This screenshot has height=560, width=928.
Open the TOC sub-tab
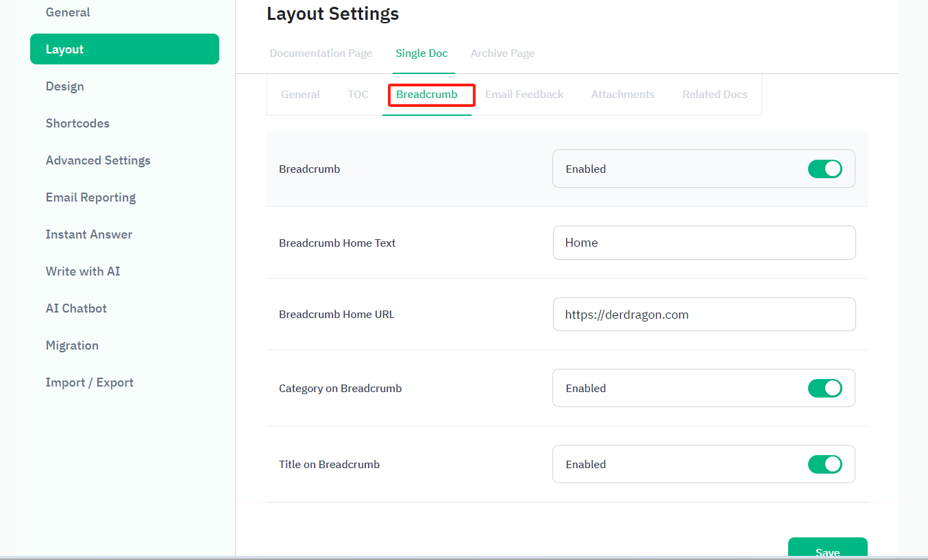point(358,95)
